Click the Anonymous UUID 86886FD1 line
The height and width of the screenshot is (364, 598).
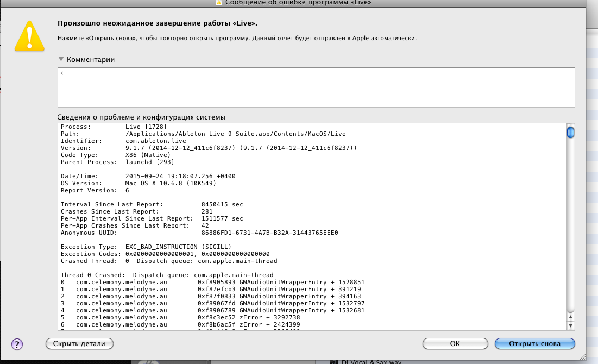[199, 233]
